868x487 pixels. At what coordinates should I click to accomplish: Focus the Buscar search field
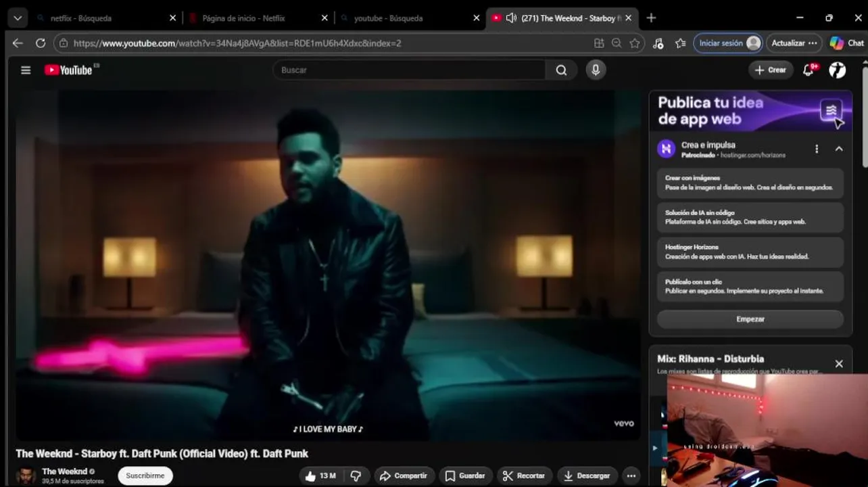pos(409,70)
